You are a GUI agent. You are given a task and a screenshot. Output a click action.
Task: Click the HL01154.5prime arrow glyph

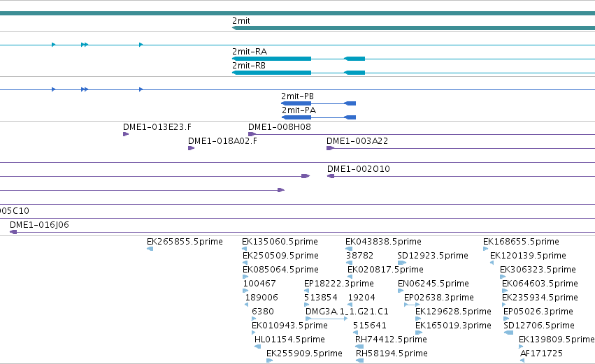click(258, 347)
